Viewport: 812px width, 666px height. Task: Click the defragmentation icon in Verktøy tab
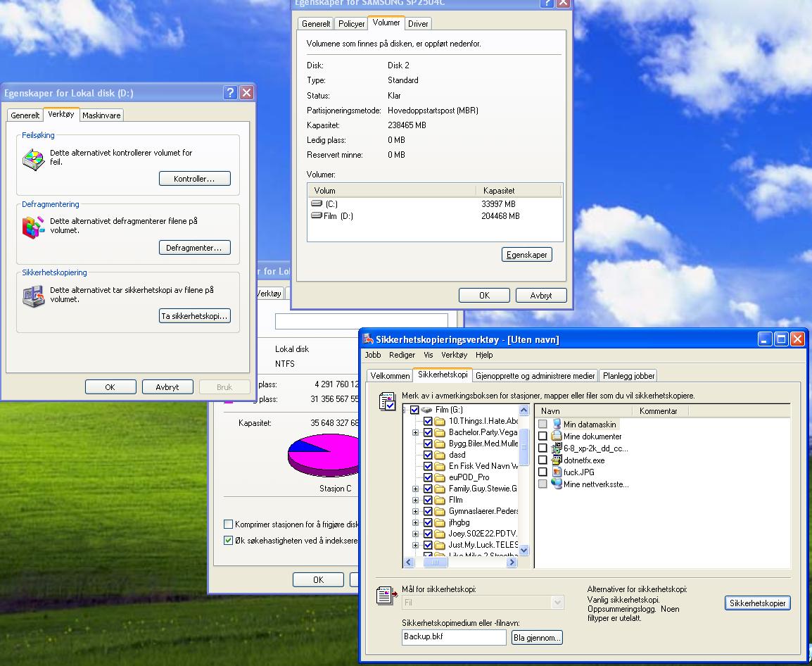click(x=34, y=227)
